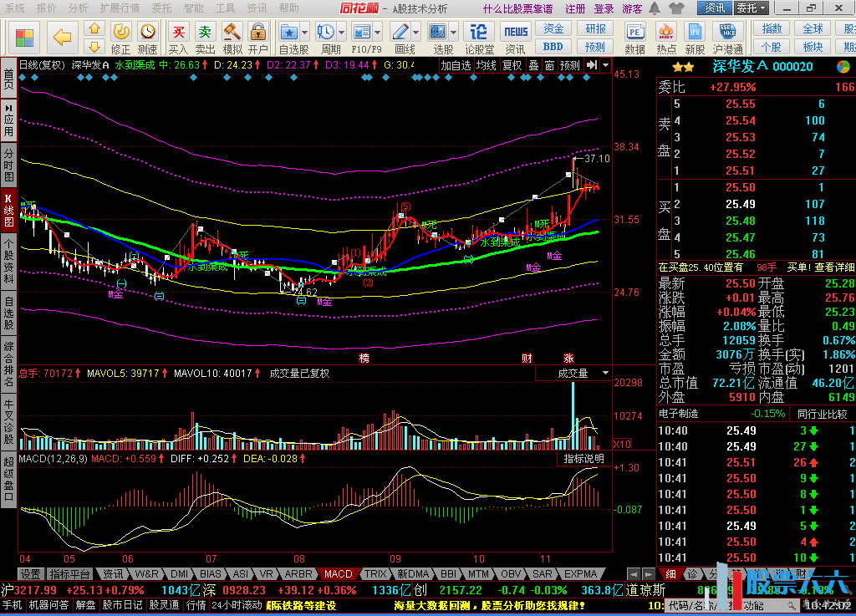Go to previous stock with up arrow
The width and height of the screenshot is (856, 616).
pos(94,28)
